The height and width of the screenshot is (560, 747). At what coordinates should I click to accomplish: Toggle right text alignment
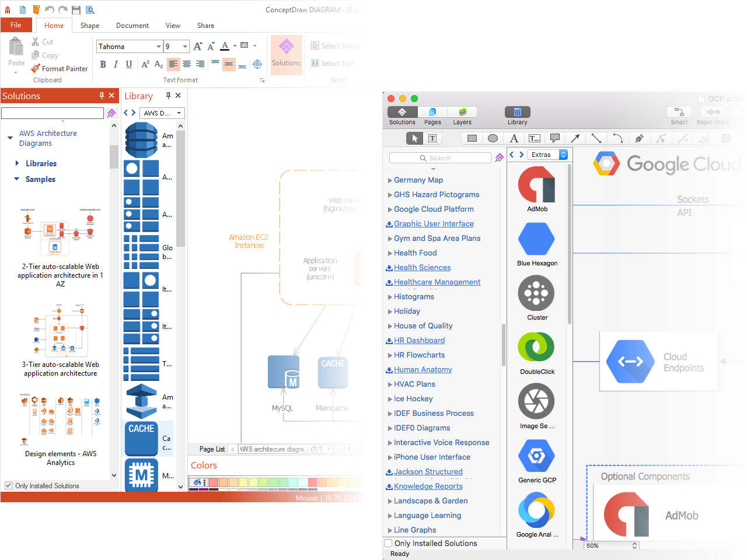coord(200,64)
